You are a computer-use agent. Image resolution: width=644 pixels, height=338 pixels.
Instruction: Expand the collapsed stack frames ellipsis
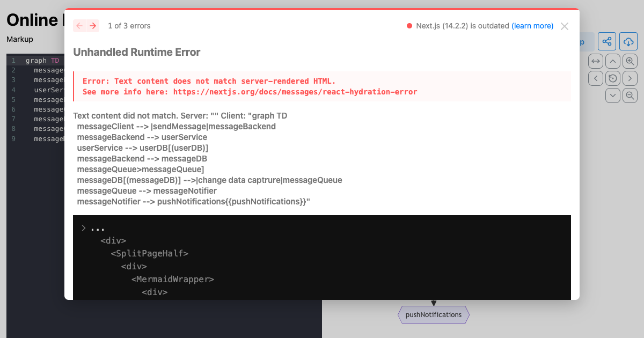(97, 227)
